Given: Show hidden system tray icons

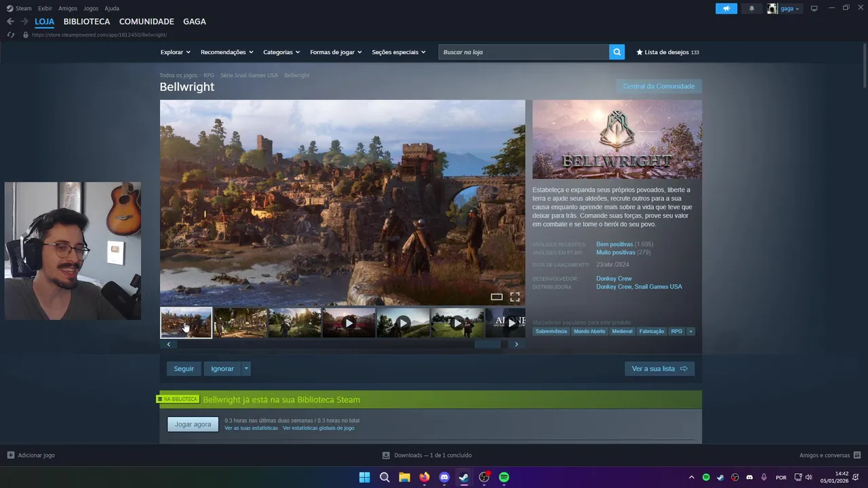Looking at the screenshot, I should tap(691, 478).
